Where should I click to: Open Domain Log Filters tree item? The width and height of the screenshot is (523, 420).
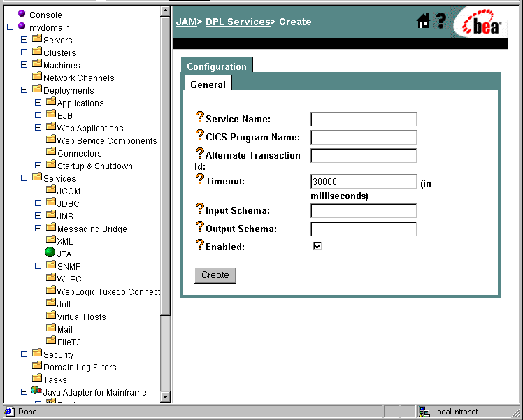tap(80, 368)
